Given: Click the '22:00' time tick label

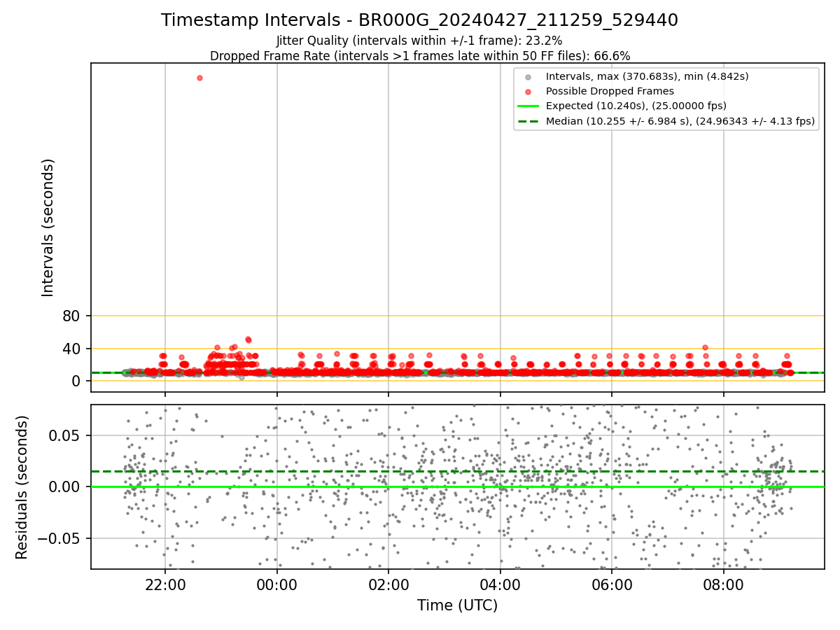Looking at the screenshot, I should pyautogui.click(x=165, y=584).
